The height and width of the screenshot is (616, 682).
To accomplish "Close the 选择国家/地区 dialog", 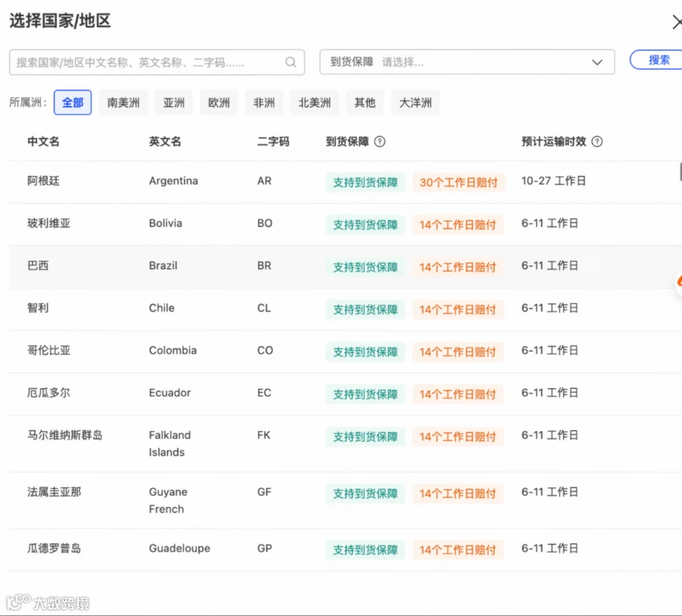I will tap(677, 22).
